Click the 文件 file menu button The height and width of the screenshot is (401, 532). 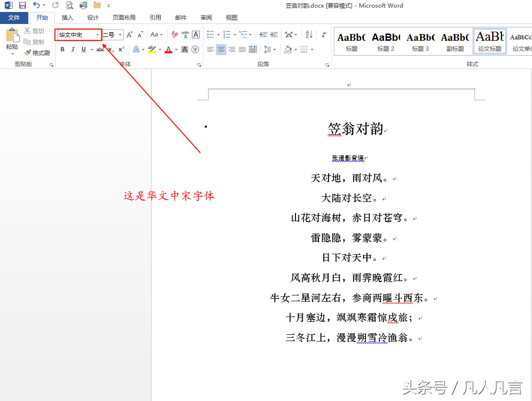14,18
